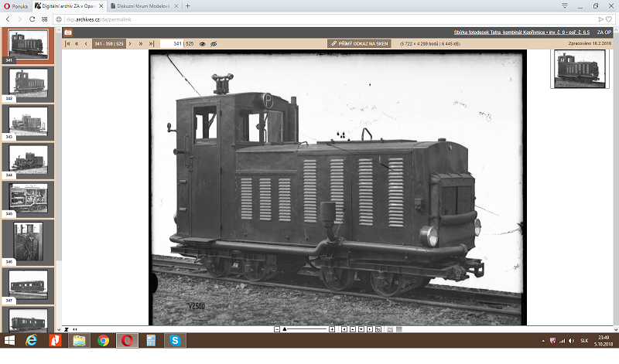Switch to Diskuzní fórum Modelová tab
This screenshot has width=619, height=364.
144,5
